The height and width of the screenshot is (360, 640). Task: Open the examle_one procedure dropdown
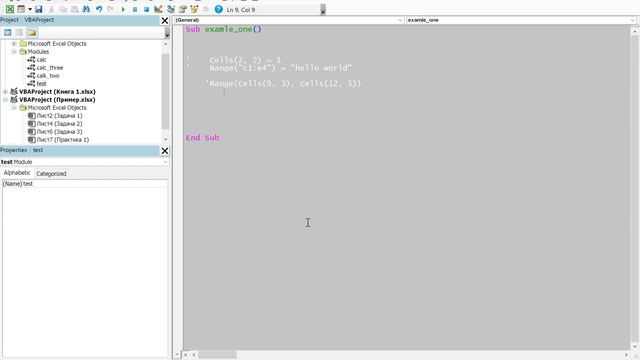point(632,20)
